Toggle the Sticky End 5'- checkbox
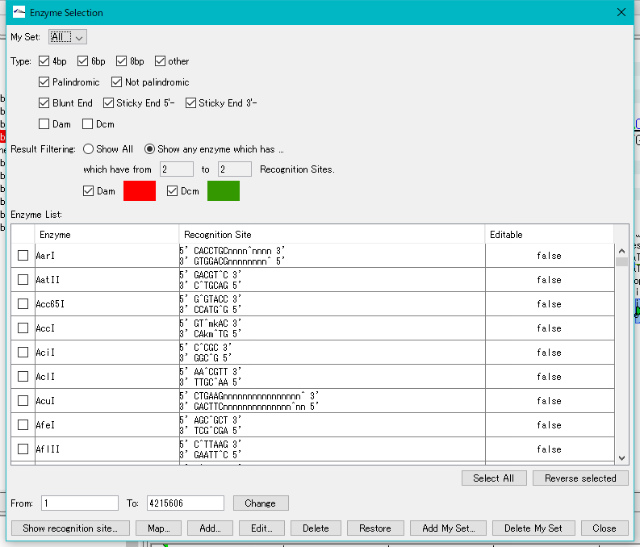Viewport: 640px width, 547px height. click(x=108, y=103)
